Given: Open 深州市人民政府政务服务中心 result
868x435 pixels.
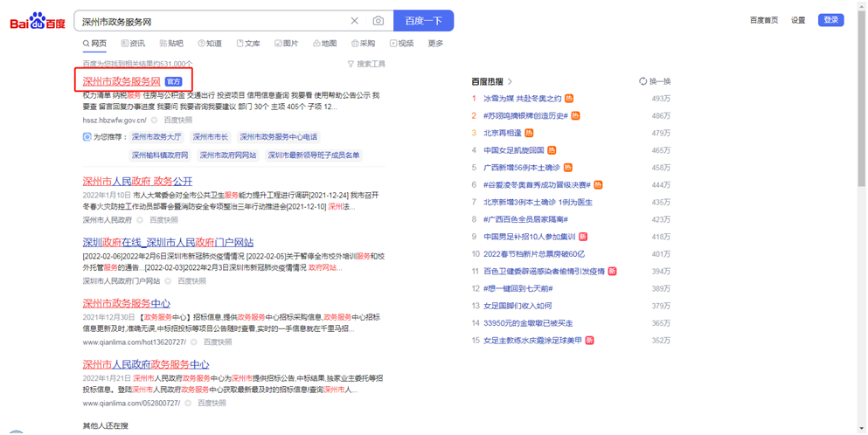Looking at the screenshot, I should 146,364.
